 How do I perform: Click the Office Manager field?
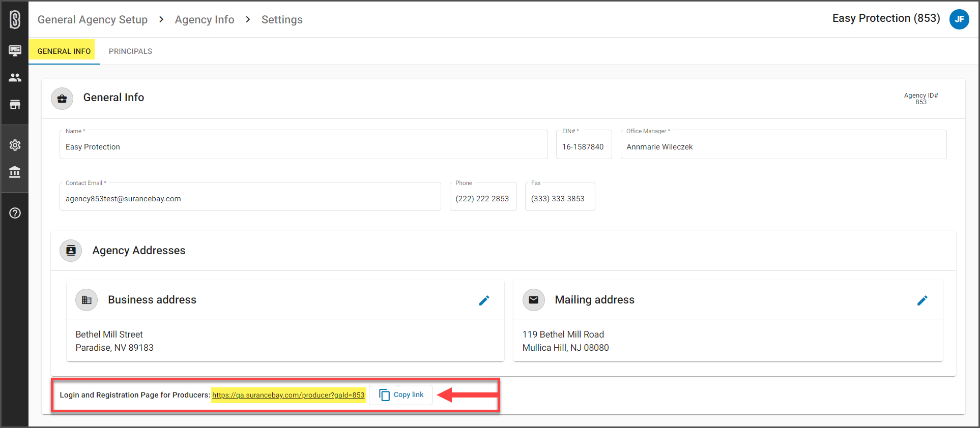pyautogui.click(x=784, y=144)
